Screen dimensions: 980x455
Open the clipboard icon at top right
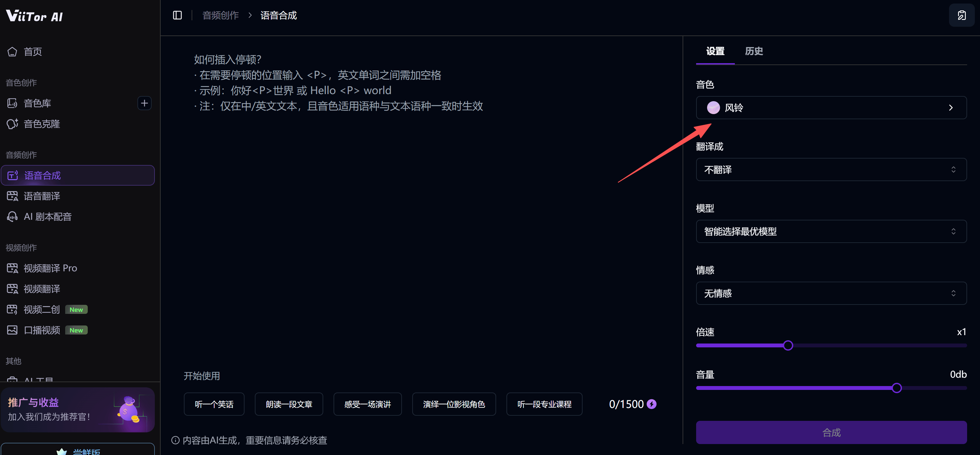tap(961, 15)
